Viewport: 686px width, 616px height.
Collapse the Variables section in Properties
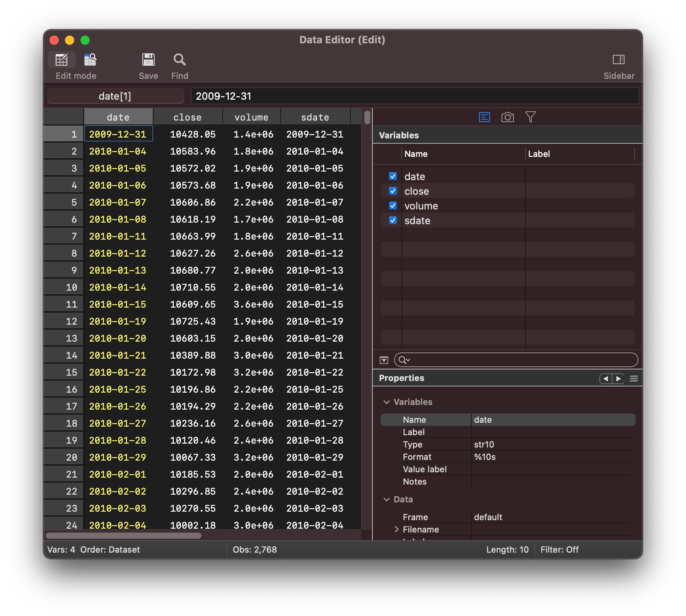click(386, 402)
